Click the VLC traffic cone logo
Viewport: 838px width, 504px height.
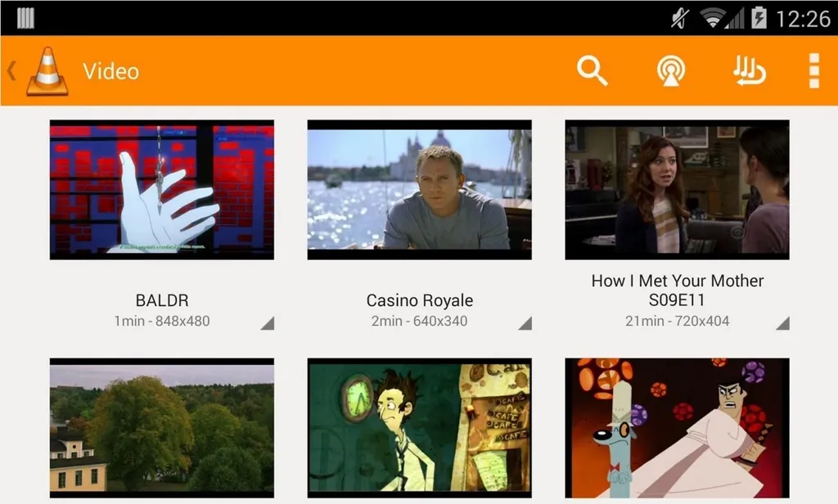click(x=47, y=71)
